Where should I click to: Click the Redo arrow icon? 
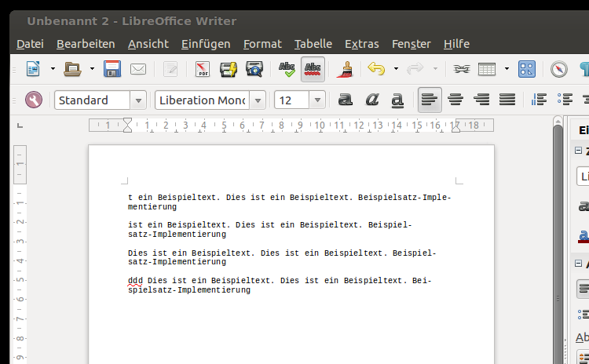coord(415,69)
